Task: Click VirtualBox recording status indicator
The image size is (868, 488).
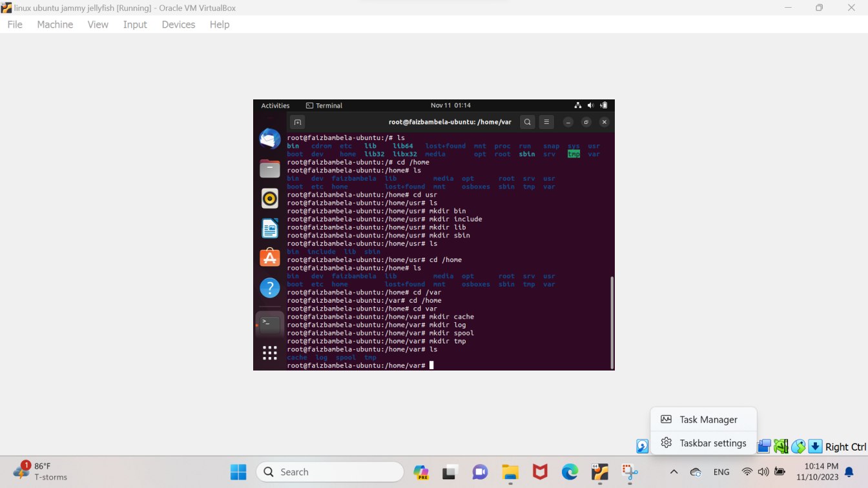Action: point(781,446)
